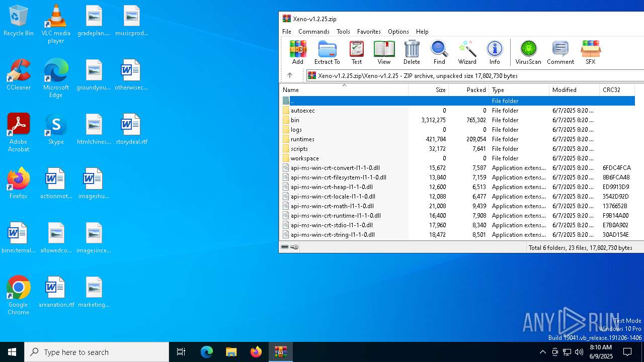Image resolution: width=644 pixels, height=362 pixels.
Task: Open Google Chrome desktop shortcut
Action: (x=19, y=296)
